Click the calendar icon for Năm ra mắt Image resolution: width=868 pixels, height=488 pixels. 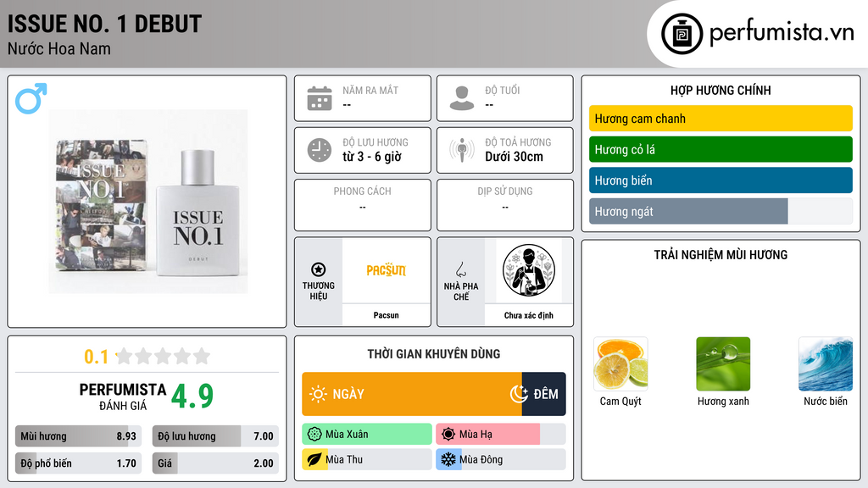(x=320, y=98)
